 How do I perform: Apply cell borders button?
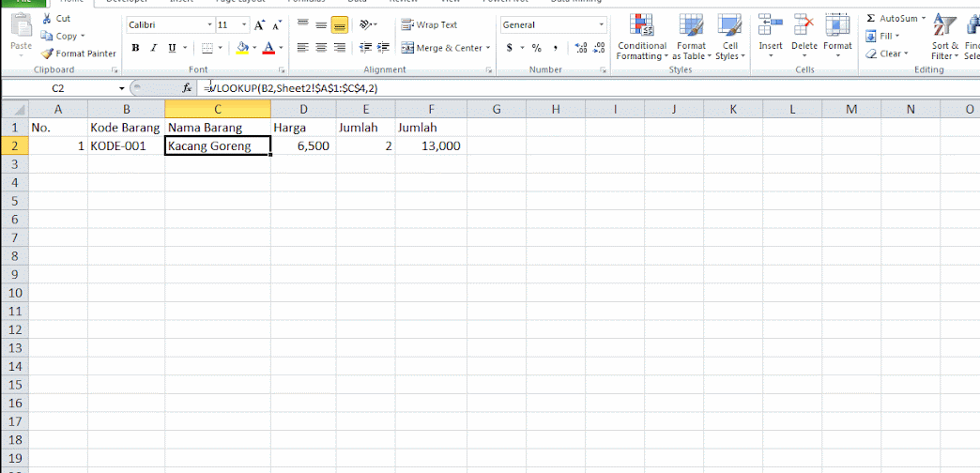click(207, 48)
